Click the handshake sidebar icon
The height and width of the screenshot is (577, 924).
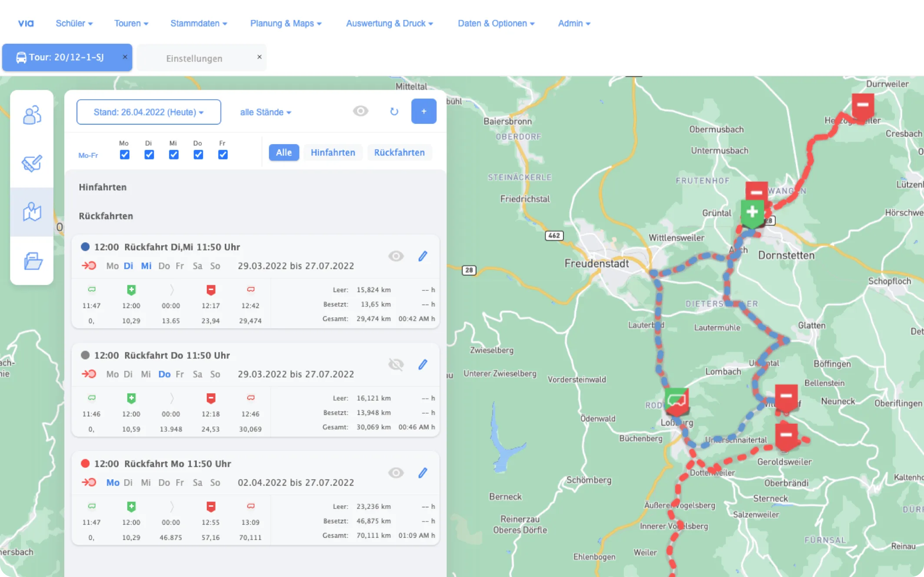point(32,164)
